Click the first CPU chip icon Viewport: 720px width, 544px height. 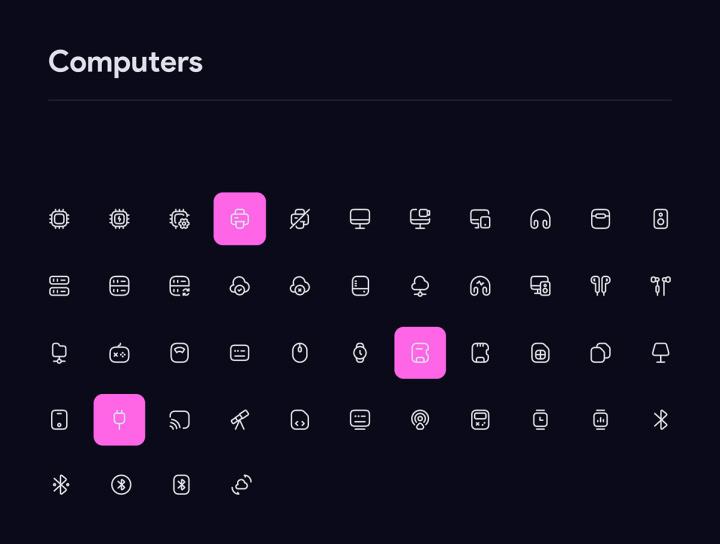pyautogui.click(x=60, y=219)
